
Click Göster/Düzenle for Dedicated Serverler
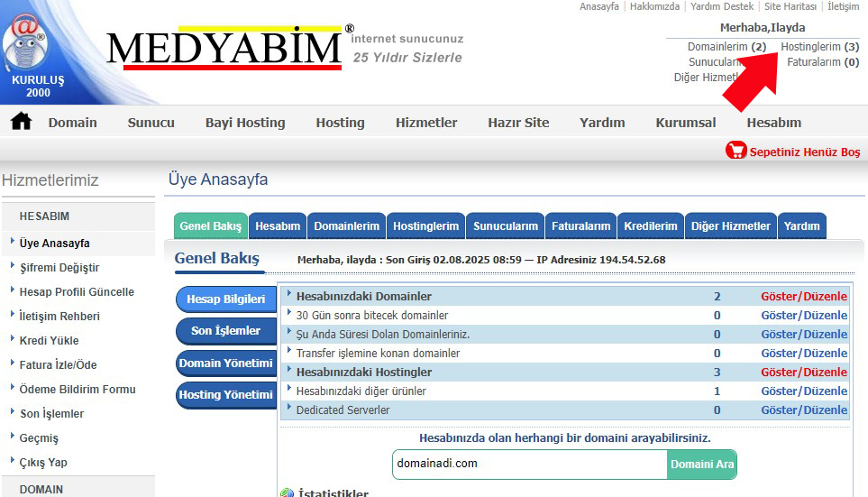[804, 410]
